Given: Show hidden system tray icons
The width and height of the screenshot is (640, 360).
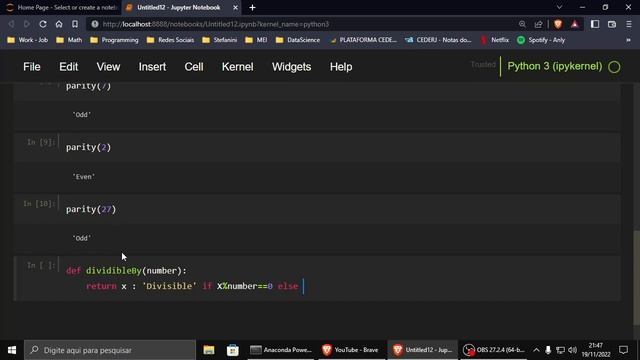Looking at the screenshot, I should pos(536,350).
